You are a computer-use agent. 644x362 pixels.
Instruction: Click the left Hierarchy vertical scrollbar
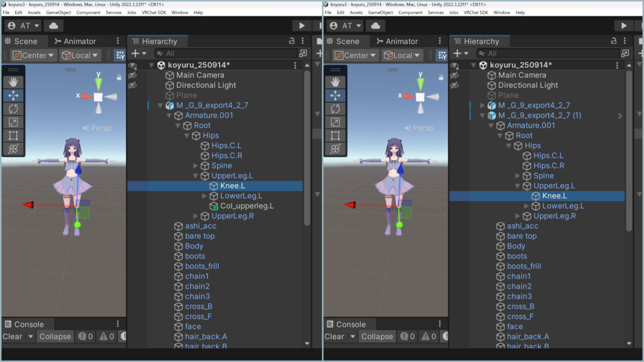click(x=307, y=148)
